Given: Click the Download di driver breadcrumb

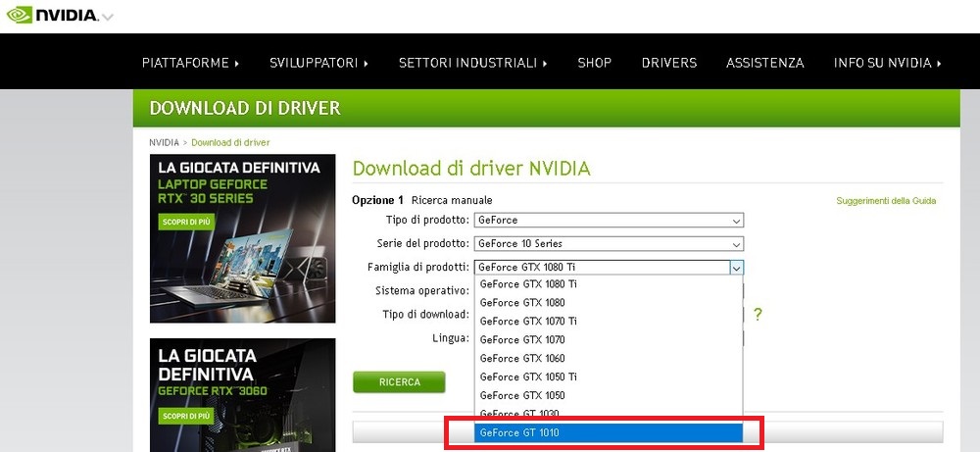Looking at the screenshot, I should click(230, 142).
